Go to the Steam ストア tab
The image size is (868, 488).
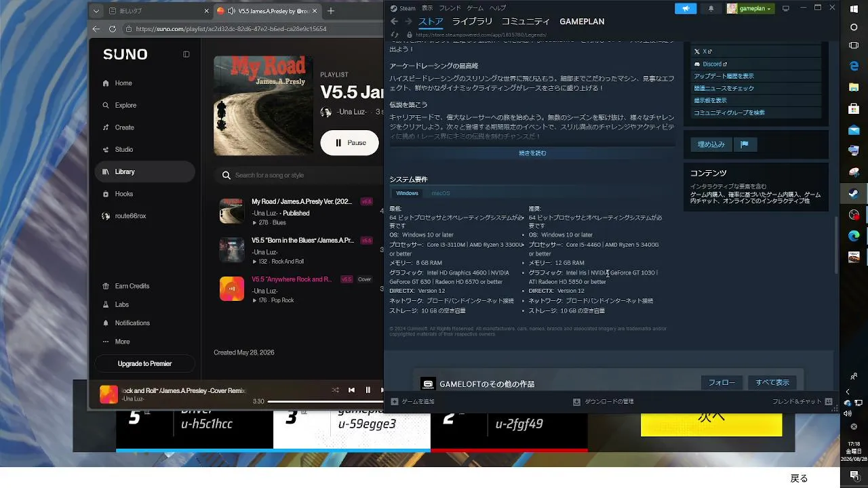pyautogui.click(x=431, y=22)
